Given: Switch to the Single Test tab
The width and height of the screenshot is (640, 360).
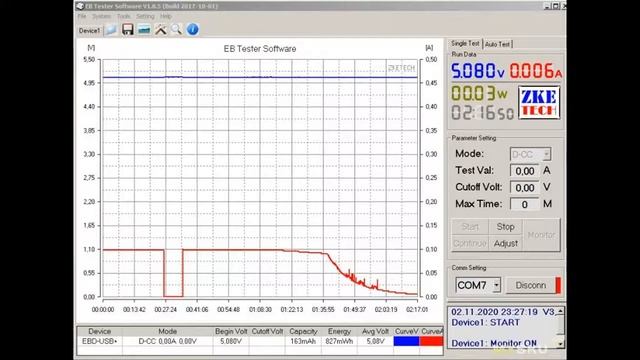Looking at the screenshot, I should 465,43.
